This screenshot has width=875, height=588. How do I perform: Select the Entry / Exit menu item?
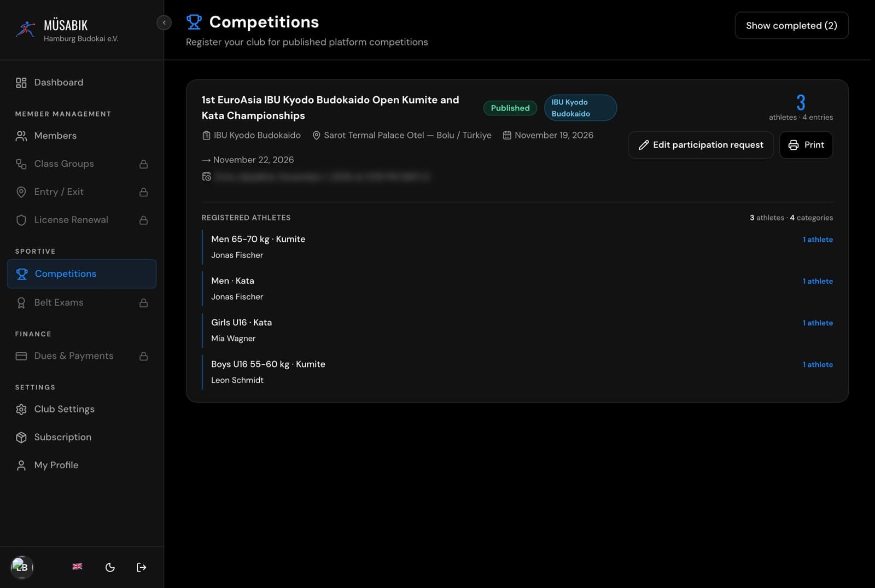(82, 192)
